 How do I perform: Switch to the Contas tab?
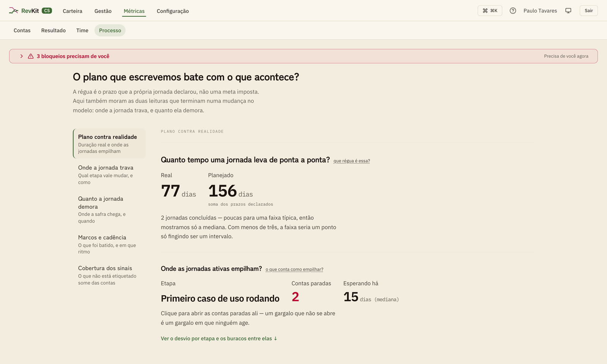[22, 30]
